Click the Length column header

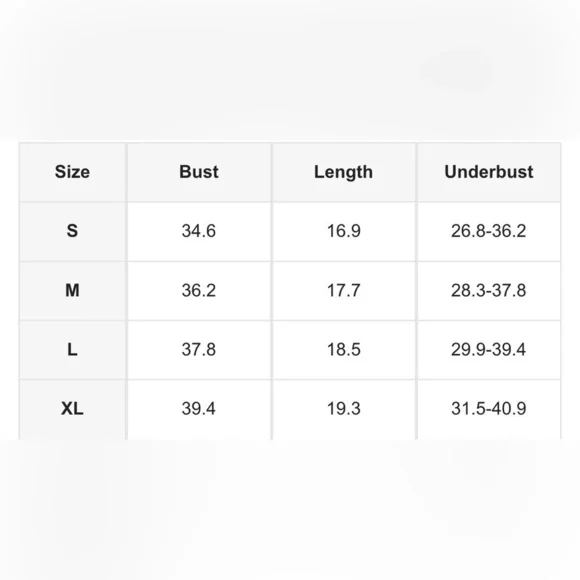[343, 172]
